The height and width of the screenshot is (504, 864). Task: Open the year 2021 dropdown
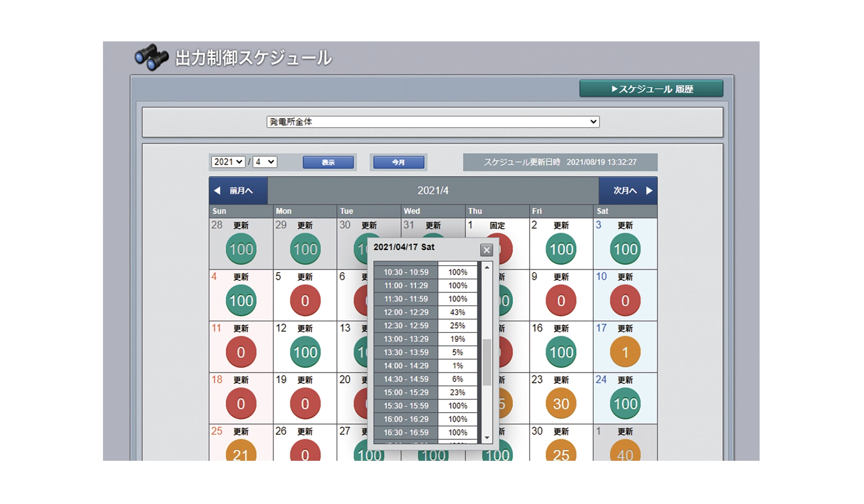point(228,162)
